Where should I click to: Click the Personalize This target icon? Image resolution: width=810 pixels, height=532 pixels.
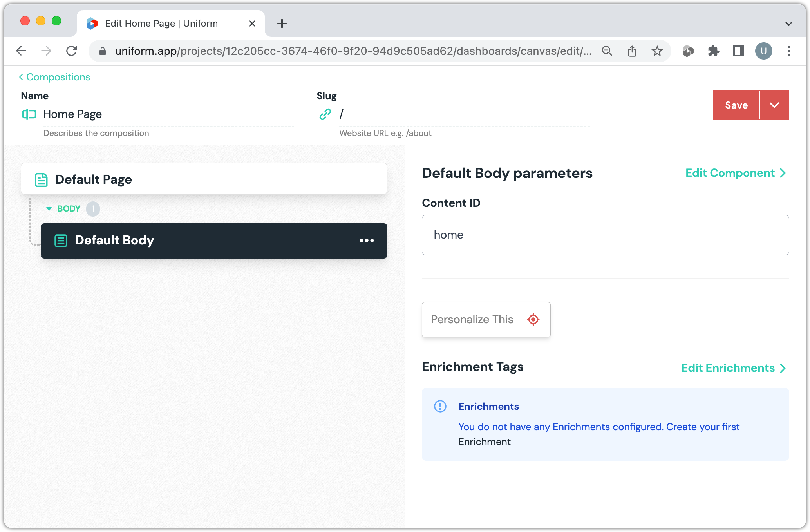point(533,320)
